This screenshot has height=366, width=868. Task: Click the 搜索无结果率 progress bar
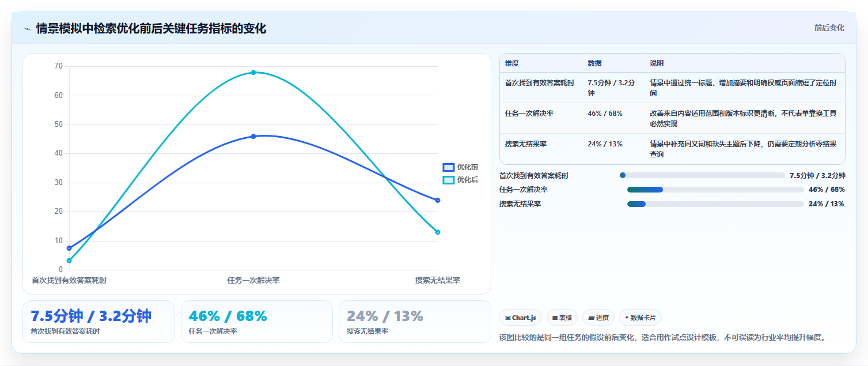(715, 204)
